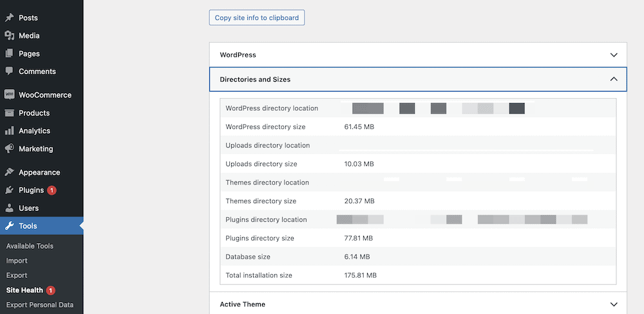Click the Pages icon in sidebar
Image resolution: width=644 pixels, height=314 pixels.
tap(9, 54)
